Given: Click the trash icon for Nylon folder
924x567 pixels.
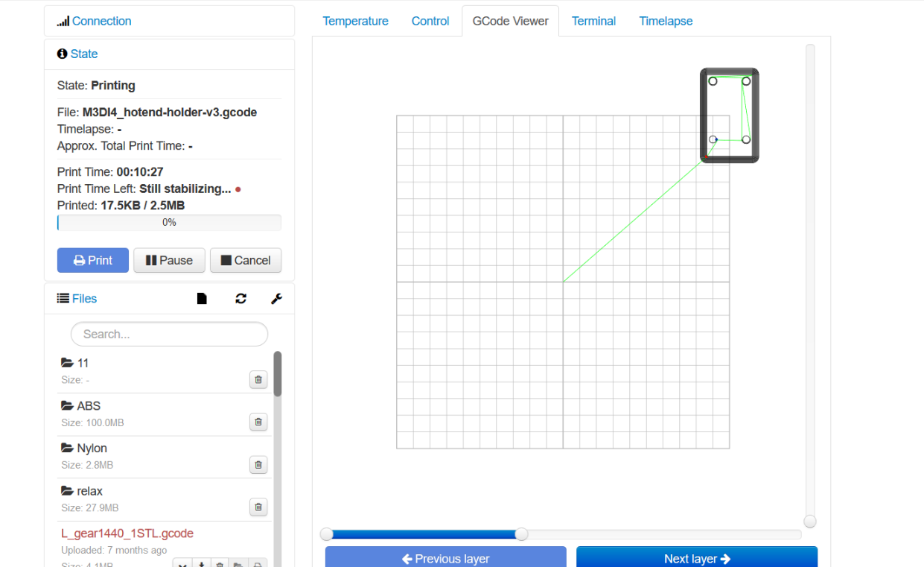Looking at the screenshot, I should 258,465.
